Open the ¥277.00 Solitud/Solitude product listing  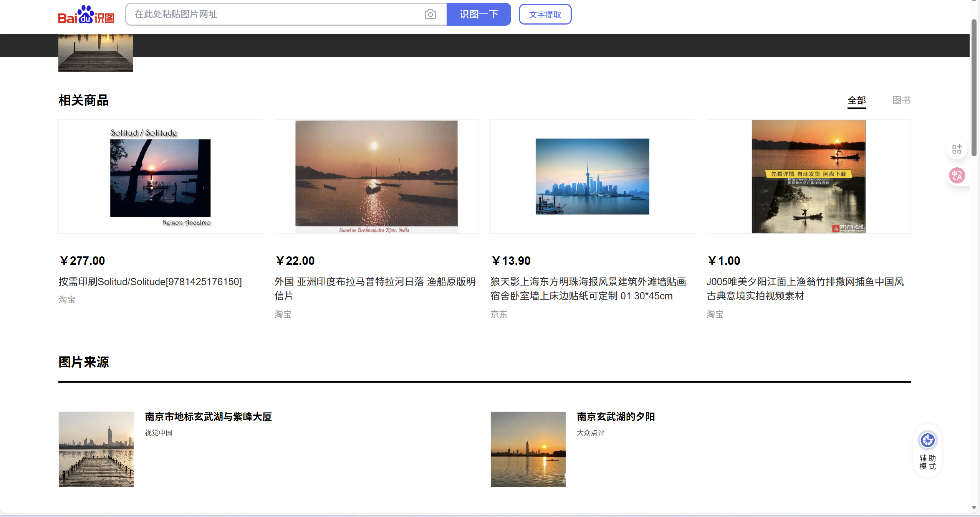[160, 176]
